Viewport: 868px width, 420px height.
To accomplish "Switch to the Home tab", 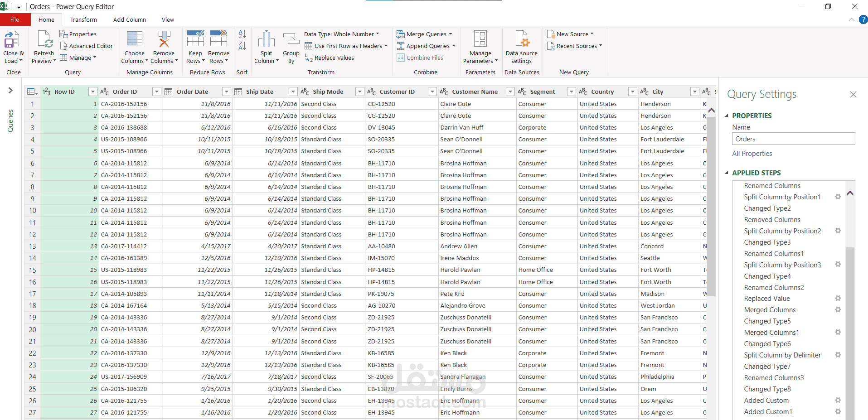I will point(46,19).
